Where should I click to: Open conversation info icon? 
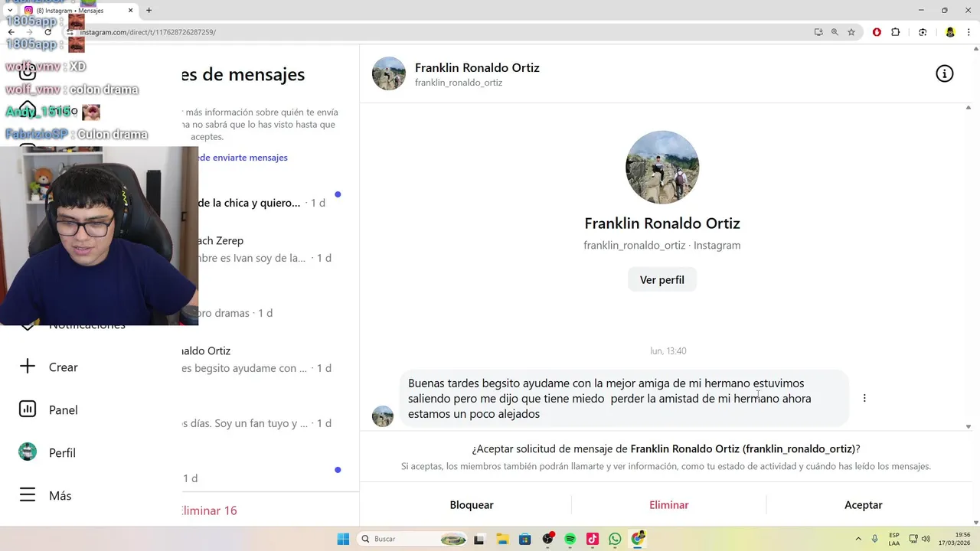coord(944,73)
